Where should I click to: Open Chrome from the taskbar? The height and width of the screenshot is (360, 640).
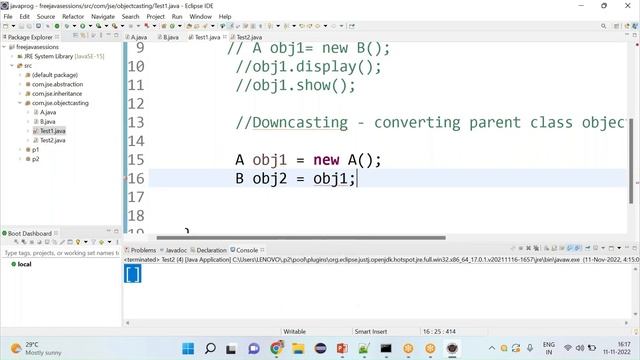tap(277, 349)
